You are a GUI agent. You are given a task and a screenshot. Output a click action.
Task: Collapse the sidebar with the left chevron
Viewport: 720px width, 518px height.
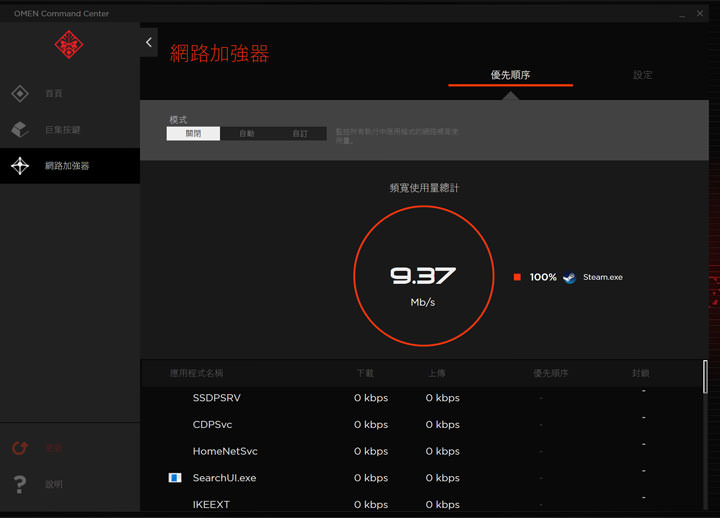[149, 42]
